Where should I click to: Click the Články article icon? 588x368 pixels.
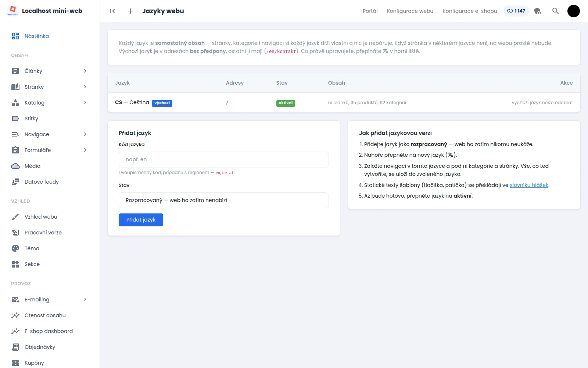pos(15,71)
